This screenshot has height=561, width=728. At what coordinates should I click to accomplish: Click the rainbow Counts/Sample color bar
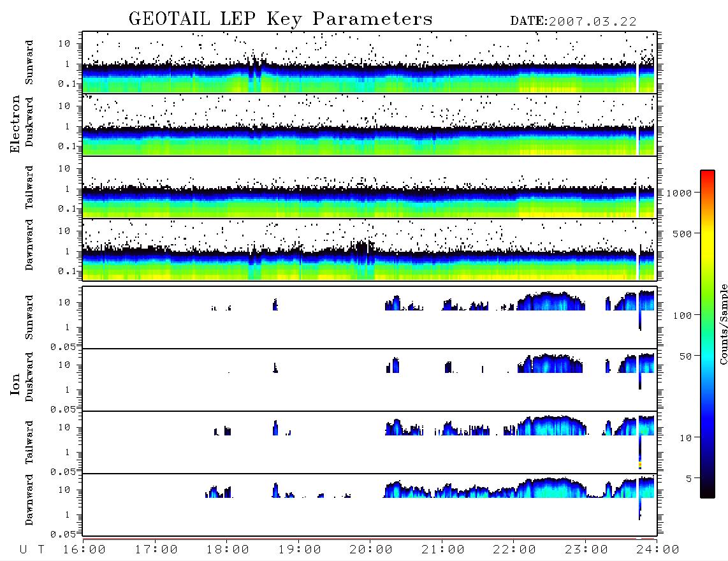pyautogui.click(x=708, y=334)
